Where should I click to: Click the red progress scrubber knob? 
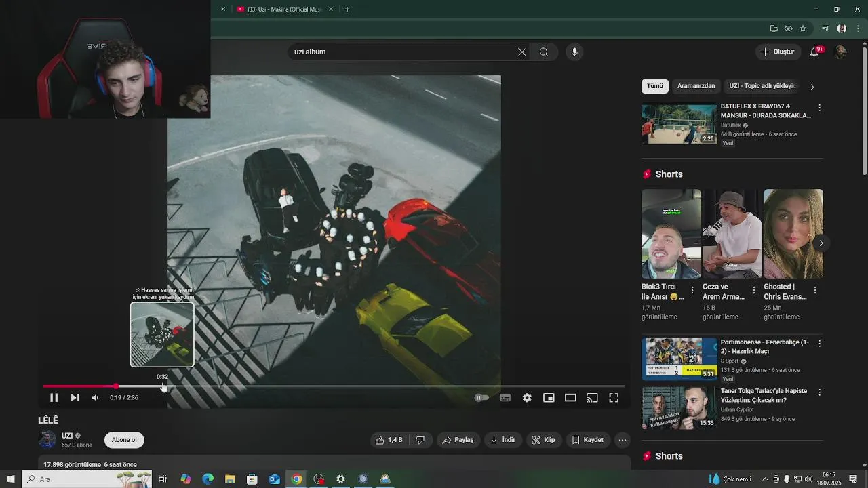(x=116, y=386)
